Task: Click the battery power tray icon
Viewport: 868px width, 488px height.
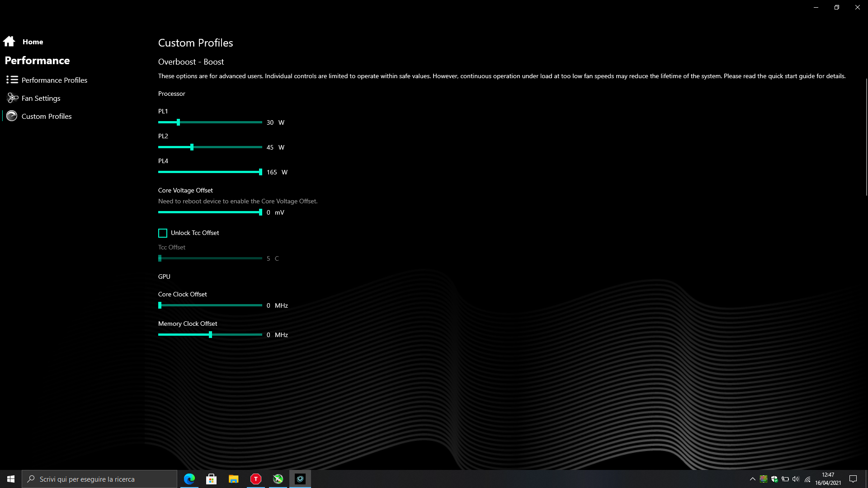Action: 785,479
